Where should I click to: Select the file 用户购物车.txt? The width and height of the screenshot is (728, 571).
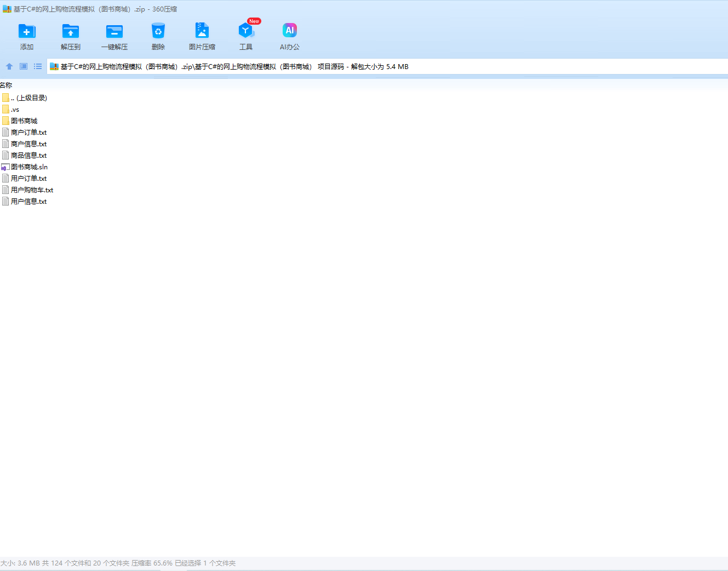tap(28, 190)
